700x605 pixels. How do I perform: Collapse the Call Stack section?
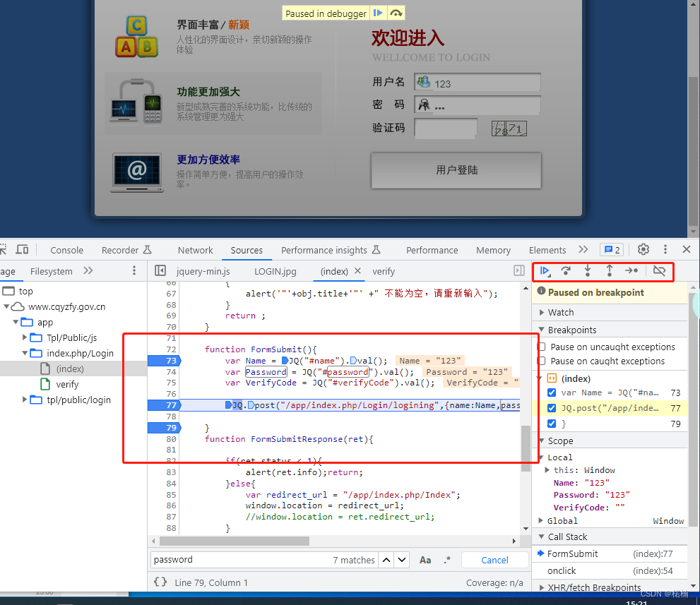(x=542, y=537)
